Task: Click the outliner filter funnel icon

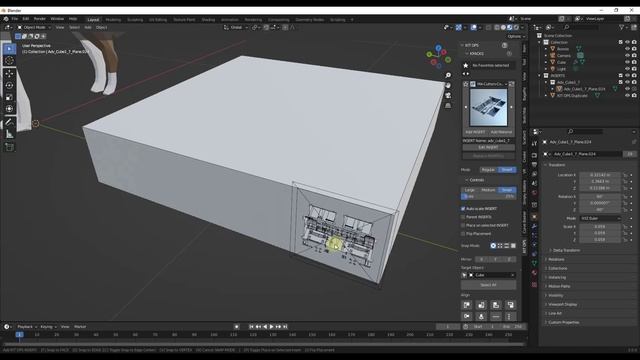Action: [621, 27]
